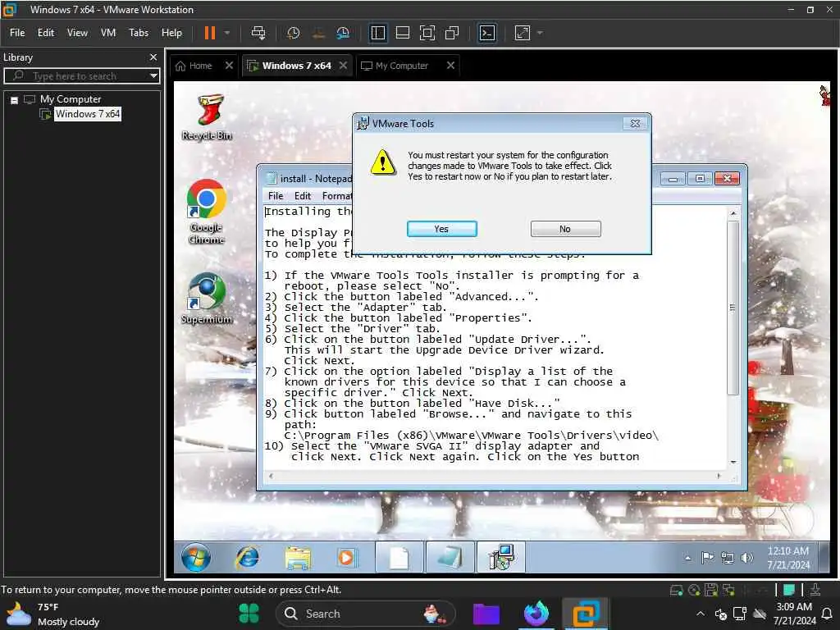Open Google Chrome desktop shortcut
Screen dimensions: 840x630
coord(206,212)
